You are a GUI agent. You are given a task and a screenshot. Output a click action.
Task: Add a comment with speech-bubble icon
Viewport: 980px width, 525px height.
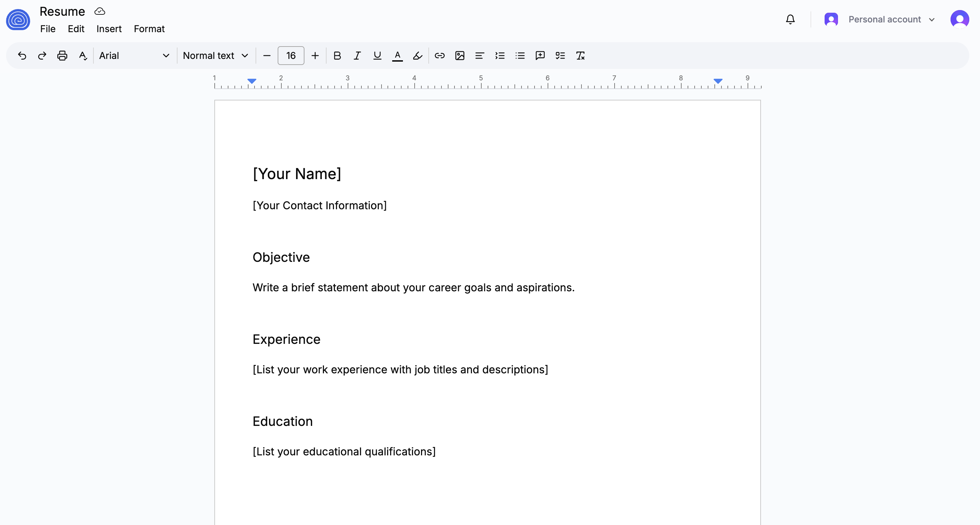(540, 56)
